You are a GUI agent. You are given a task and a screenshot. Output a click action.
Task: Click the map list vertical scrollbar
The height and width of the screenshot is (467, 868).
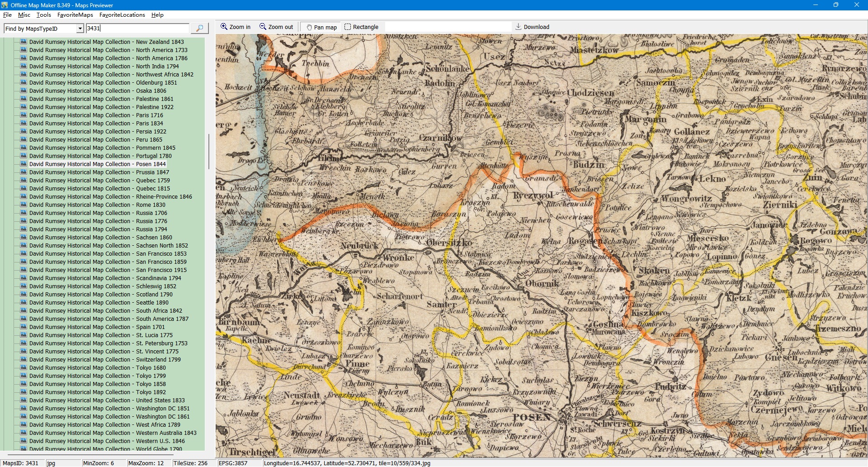pyautogui.click(x=208, y=152)
